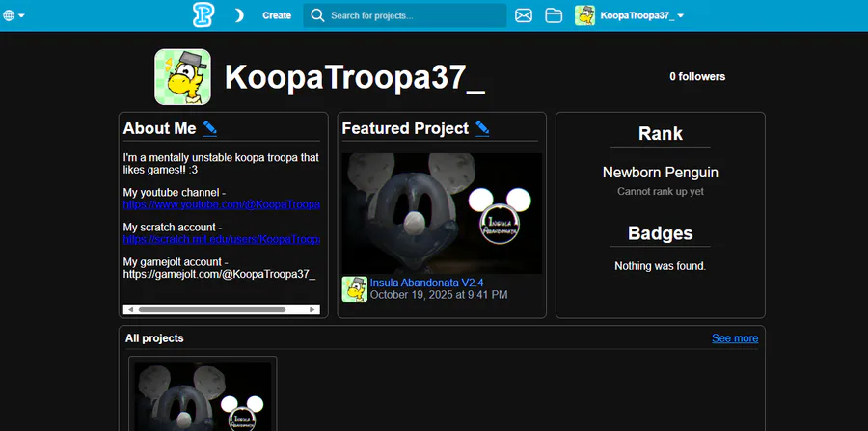The width and height of the screenshot is (868, 431).
Task: Click the small avatar in the navbar
Action: tap(585, 15)
